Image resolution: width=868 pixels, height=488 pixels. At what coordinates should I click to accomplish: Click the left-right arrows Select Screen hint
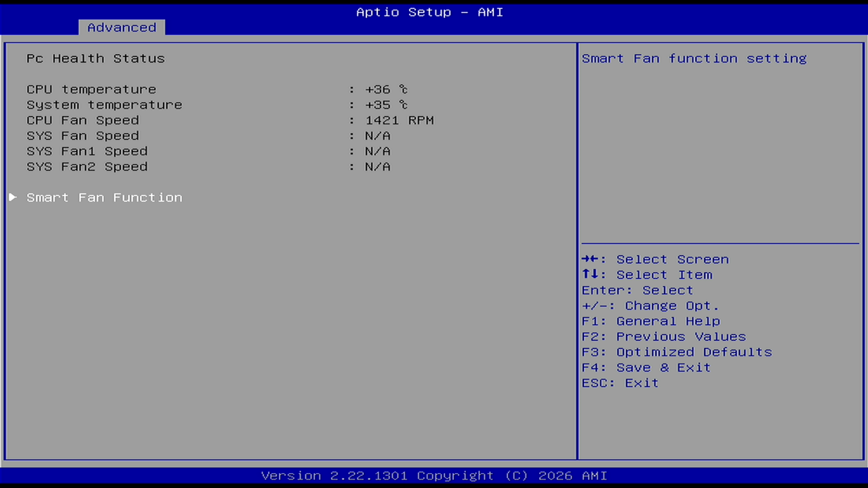point(655,259)
